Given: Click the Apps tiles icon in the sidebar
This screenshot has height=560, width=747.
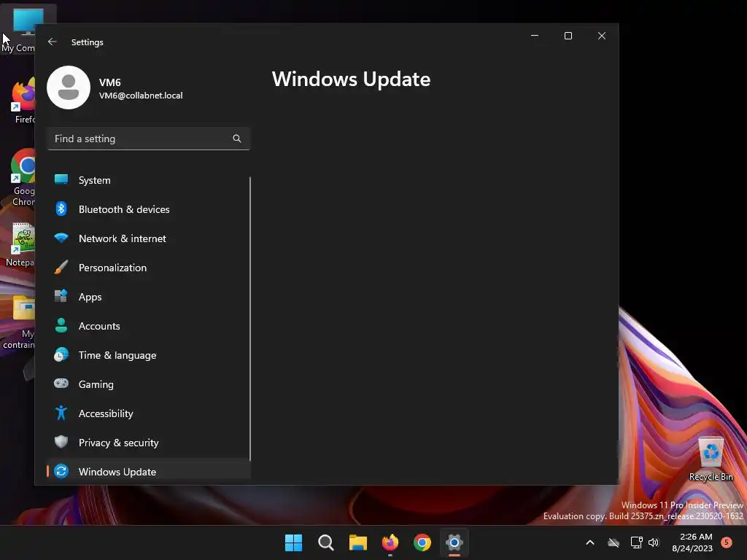Looking at the screenshot, I should point(61,296).
